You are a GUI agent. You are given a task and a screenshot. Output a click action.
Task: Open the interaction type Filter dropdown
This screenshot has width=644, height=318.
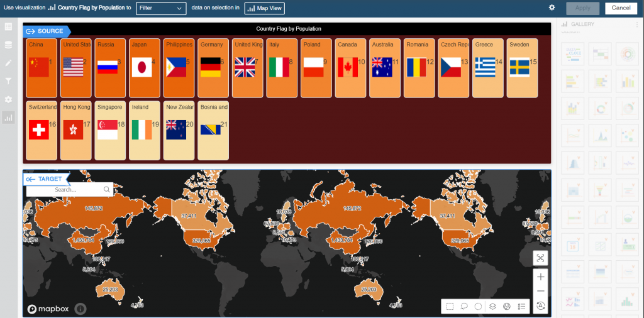pyautogui.click(x=161, y=8)
